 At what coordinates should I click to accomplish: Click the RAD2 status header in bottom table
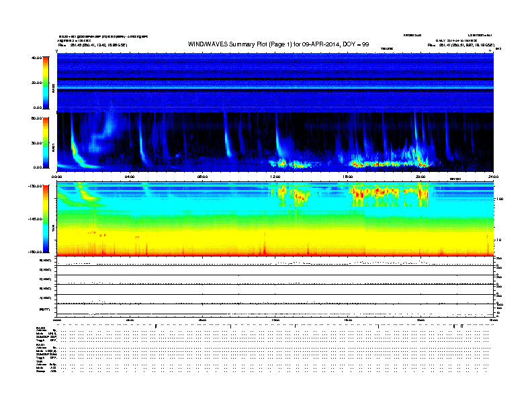coord(41,328)
